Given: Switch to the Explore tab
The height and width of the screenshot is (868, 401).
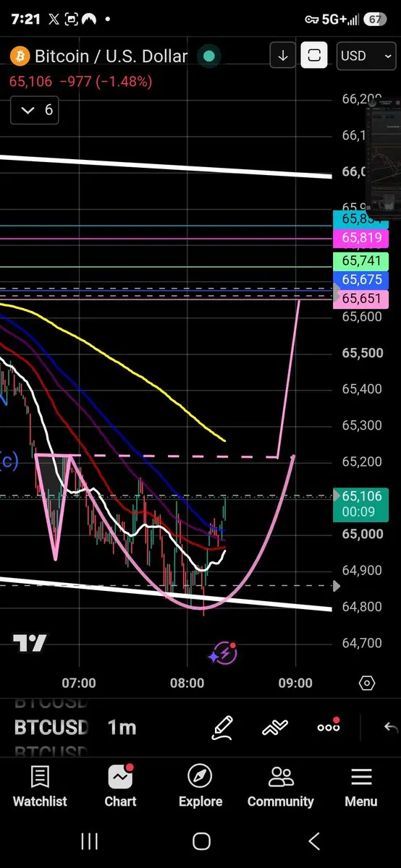Looking at the screenshot, I should point(200,786).
